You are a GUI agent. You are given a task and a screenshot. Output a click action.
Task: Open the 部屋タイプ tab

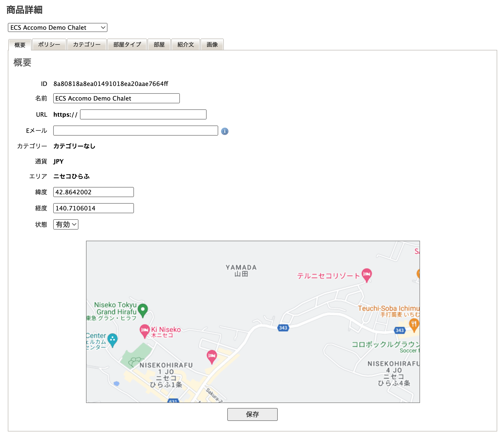click(127, 45)
